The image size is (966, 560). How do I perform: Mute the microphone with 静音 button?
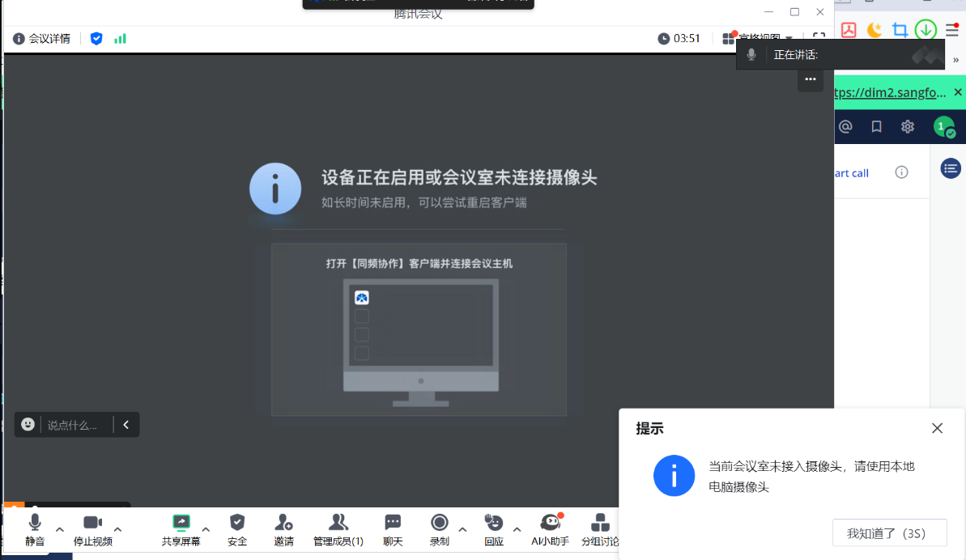(35, 530)
